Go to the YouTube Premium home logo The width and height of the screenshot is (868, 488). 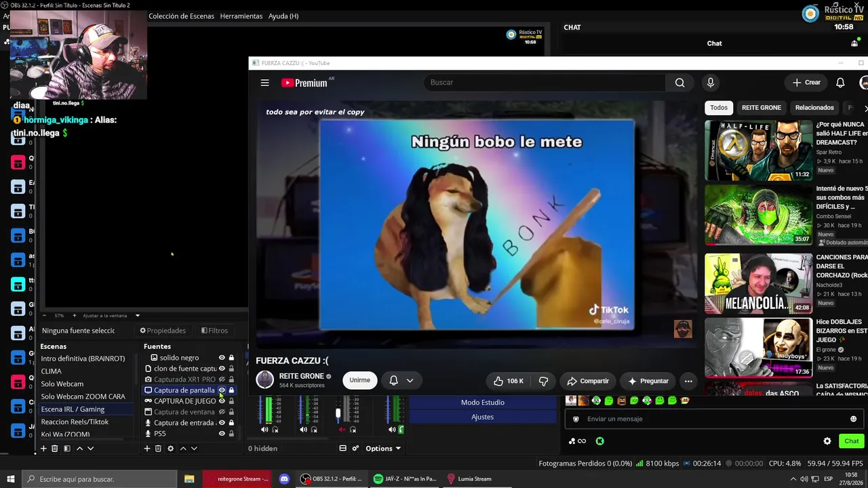coord(304,83)
